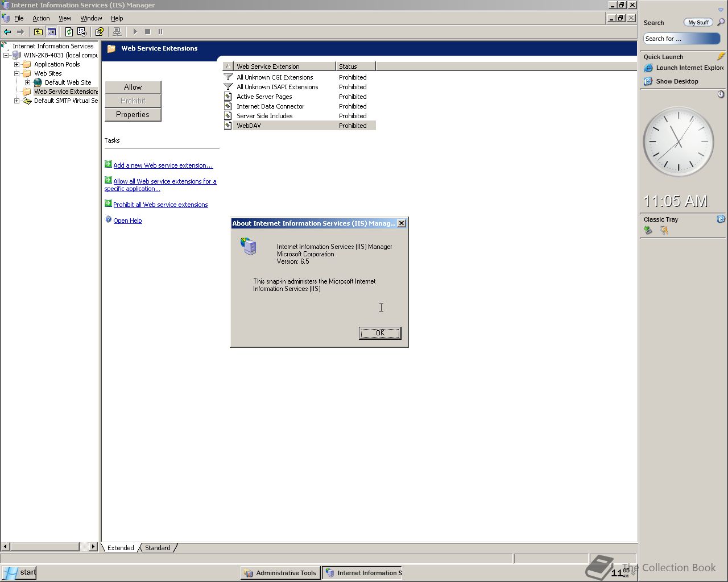Click the Stop item square icon
Image resolution: width=728 pixels, height=582 pixels.
(x=147, y=32)
